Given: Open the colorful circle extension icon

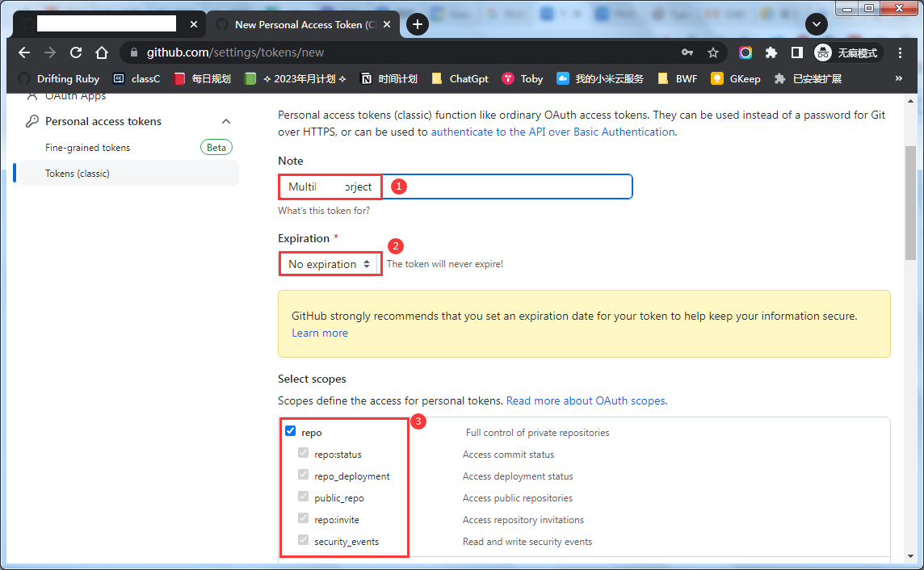Looking at the screenshot, I should tap(745, 52).
